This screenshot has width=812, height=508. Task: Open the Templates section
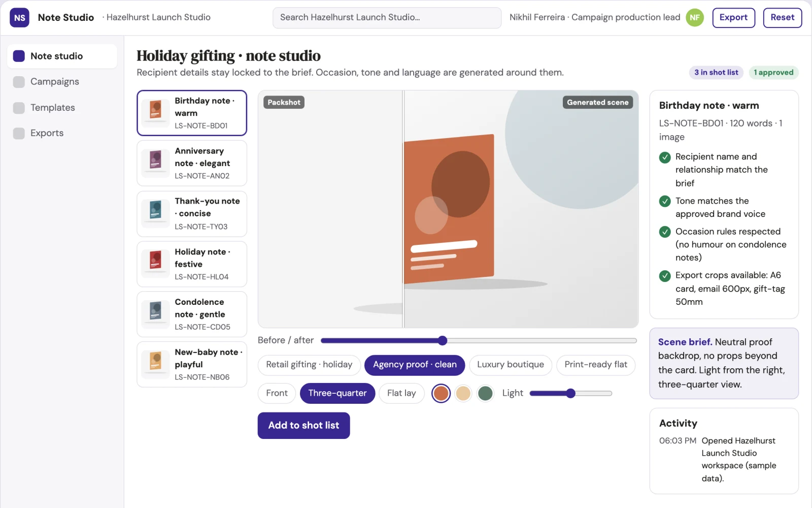(x=62, y=108)
